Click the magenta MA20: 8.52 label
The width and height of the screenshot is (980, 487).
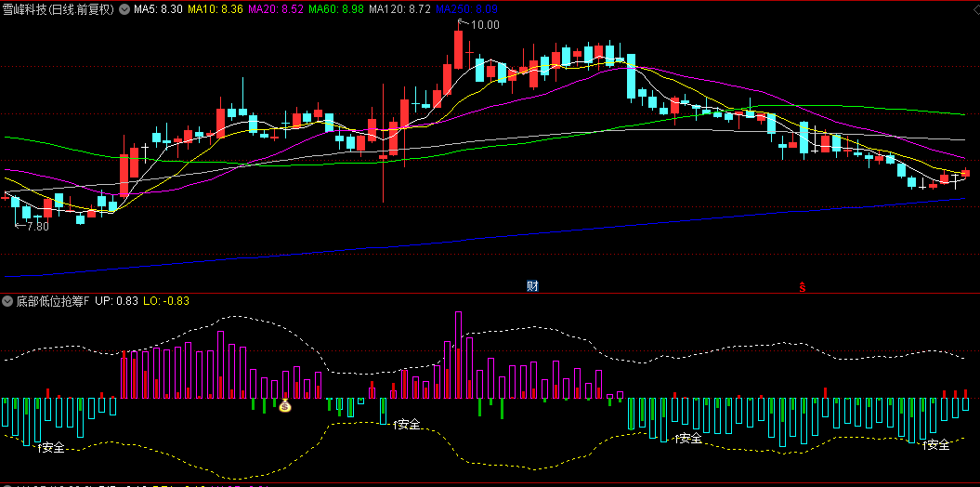click(276, 8)
